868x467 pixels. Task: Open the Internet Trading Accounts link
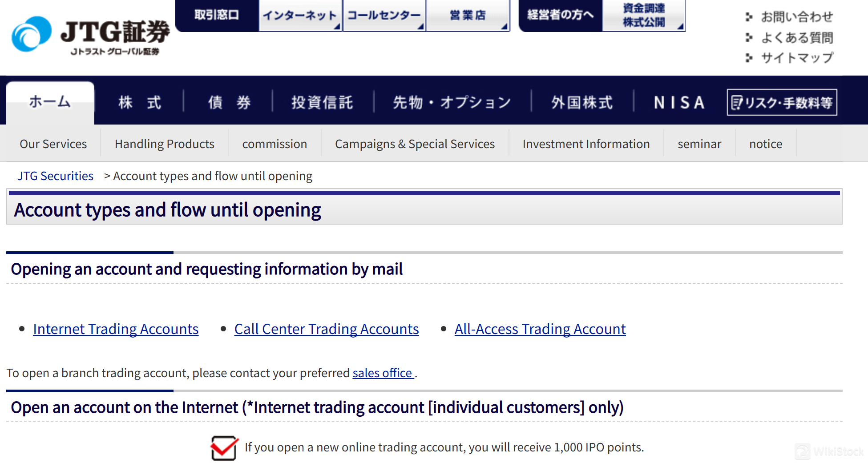pyautogui.click(x=115, y=329)
